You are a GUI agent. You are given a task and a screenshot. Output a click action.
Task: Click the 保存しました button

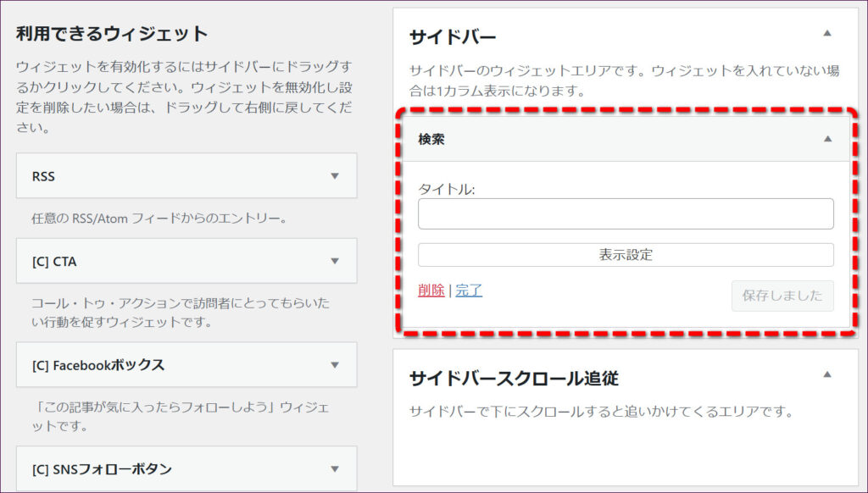782,296
